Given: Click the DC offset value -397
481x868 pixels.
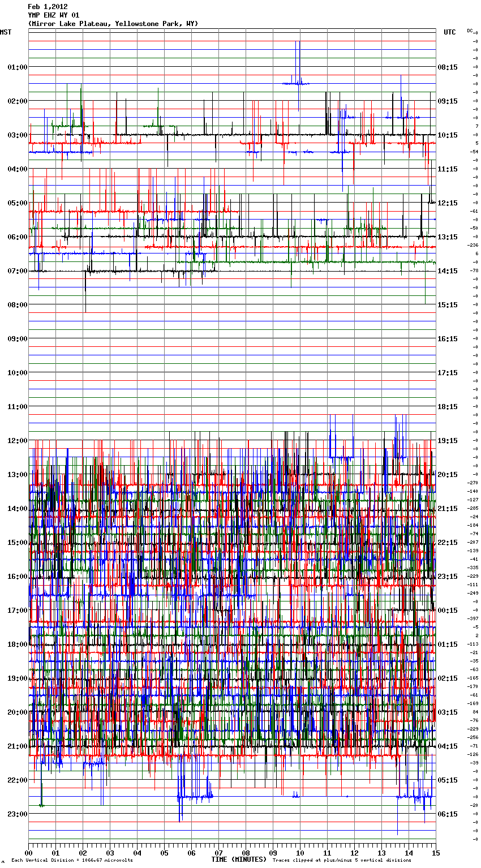Looking at the screenshot, I should 473,618.
